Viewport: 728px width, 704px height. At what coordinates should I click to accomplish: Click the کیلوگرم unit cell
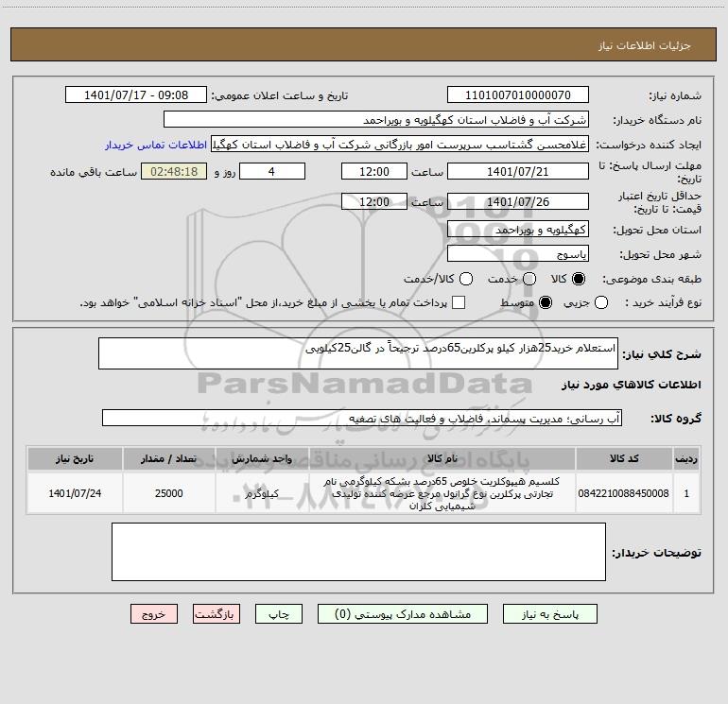point(262,493)
